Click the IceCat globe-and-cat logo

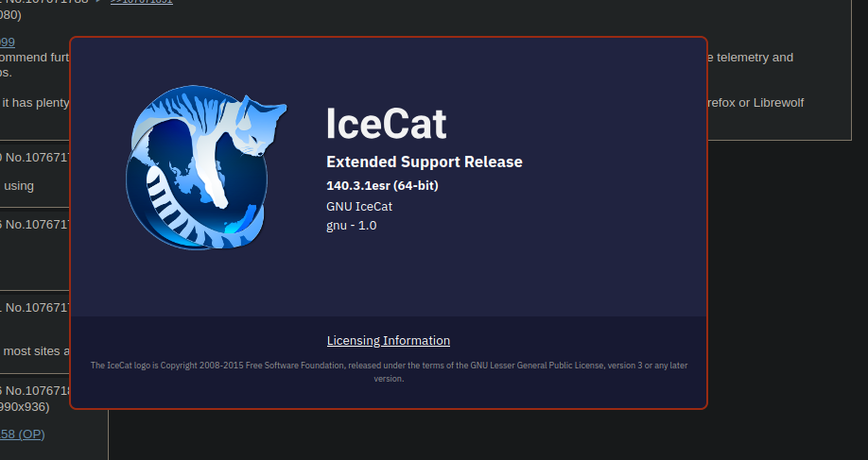pyautogui.click(x=206, y=167)
